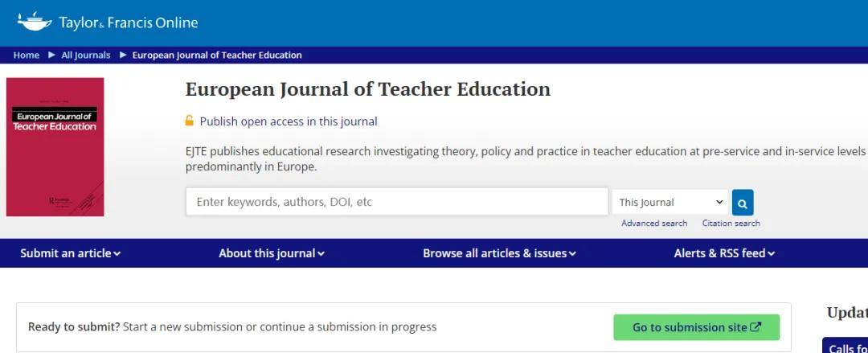Click the arrow after Home breadcrumb
Image resolution: width=868 pixels, height=353 pixels.
click(51, 55)
